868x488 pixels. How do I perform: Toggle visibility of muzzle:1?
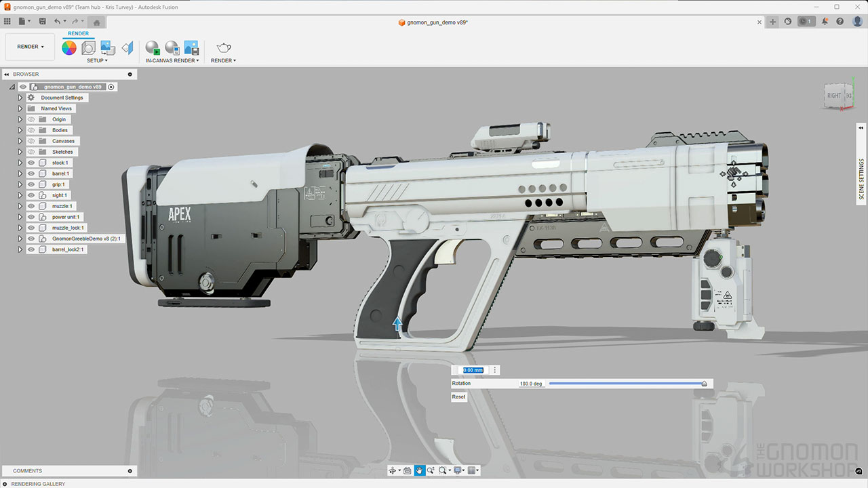[31, 206]
